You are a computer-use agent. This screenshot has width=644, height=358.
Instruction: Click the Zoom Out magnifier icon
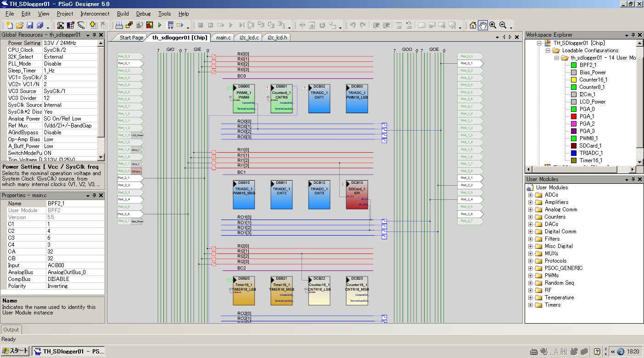point(503,25)
